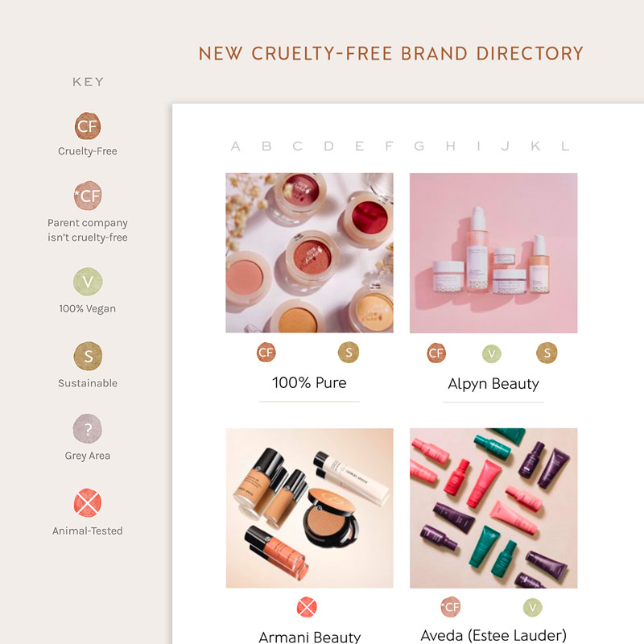Open the Aveda colorful bottles product photo
The height and width of the screenshot is (644, 644).
click(493, 508)
